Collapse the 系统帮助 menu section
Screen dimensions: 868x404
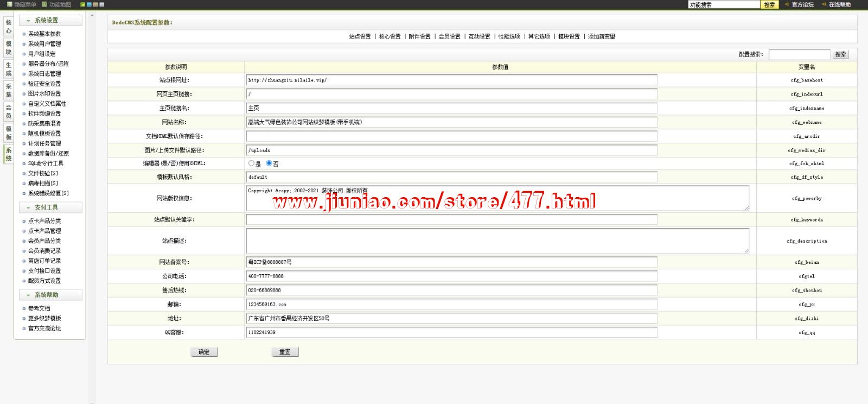pyautogui.click(x=50, y=295)
